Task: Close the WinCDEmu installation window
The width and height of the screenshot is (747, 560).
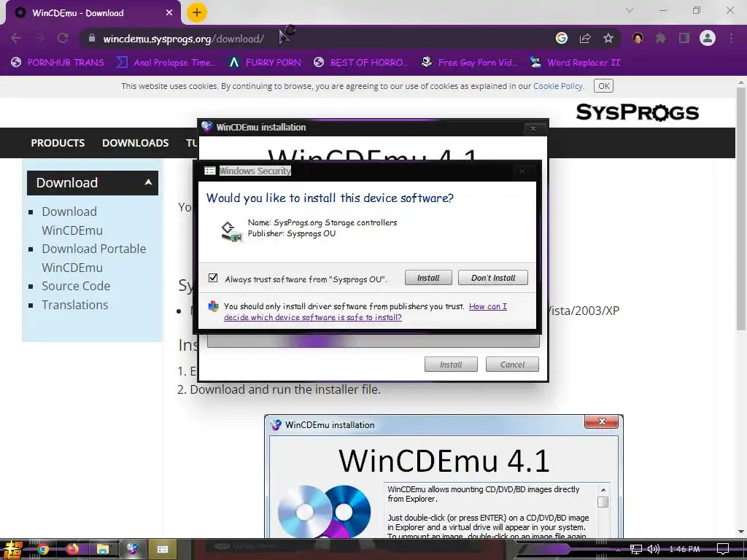Action: (x=533, y=128)
